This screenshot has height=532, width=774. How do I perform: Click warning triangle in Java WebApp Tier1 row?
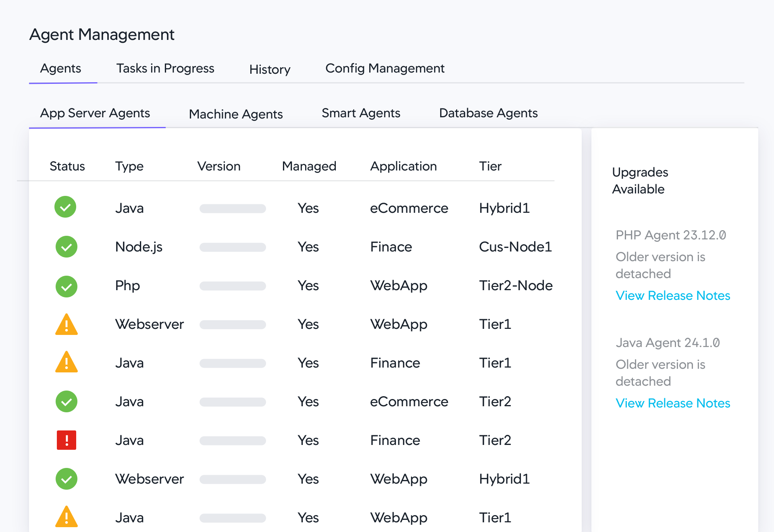(x=67, y=517)
